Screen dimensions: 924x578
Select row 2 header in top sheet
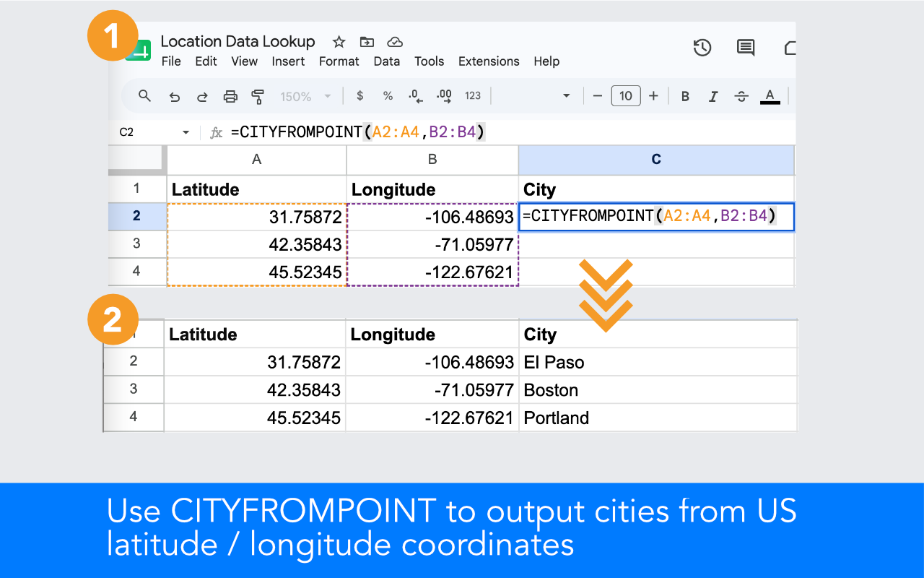coord(137,216)
